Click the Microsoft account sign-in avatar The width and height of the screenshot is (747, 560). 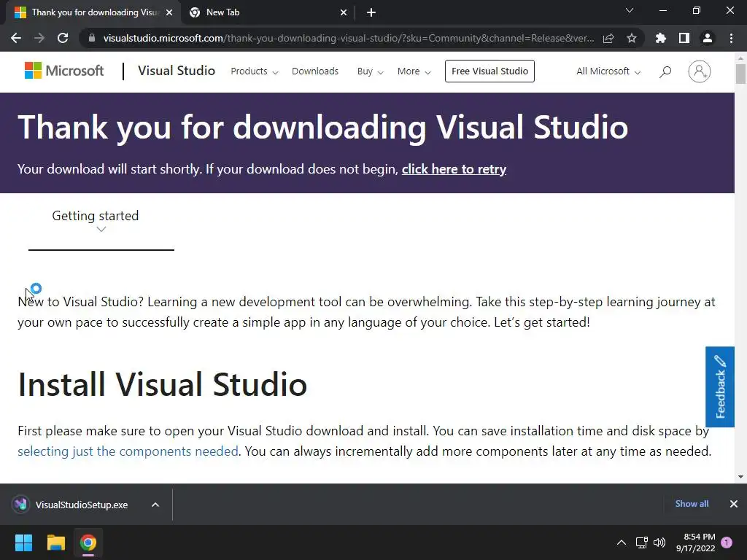tap(700, 71)
